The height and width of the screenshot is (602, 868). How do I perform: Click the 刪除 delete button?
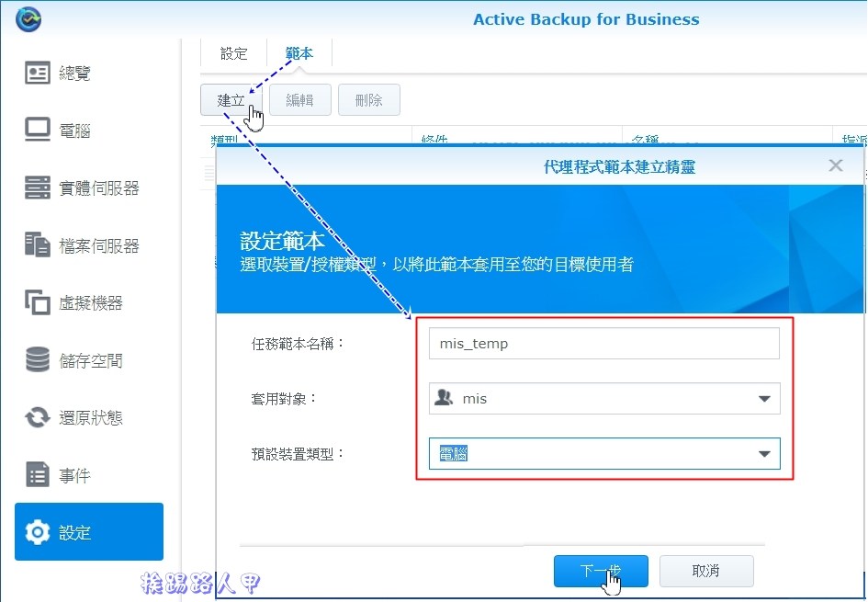368,100
